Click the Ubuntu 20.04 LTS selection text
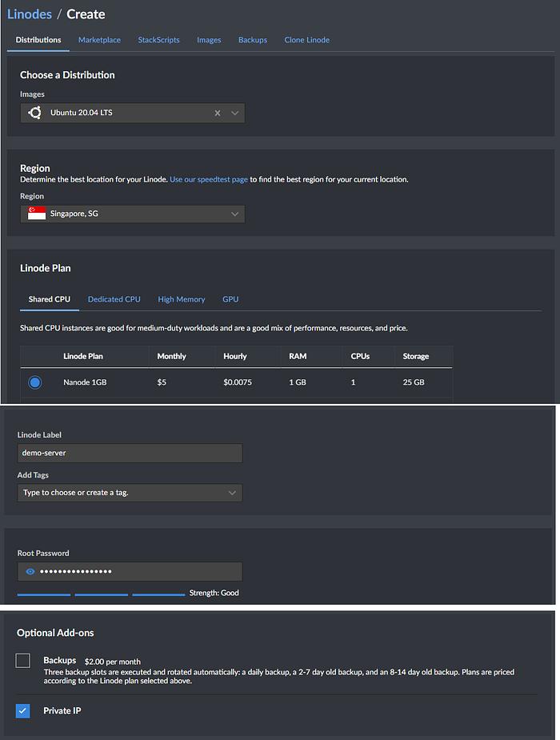Screen dimensions: 560x740 tap(82, 113)
